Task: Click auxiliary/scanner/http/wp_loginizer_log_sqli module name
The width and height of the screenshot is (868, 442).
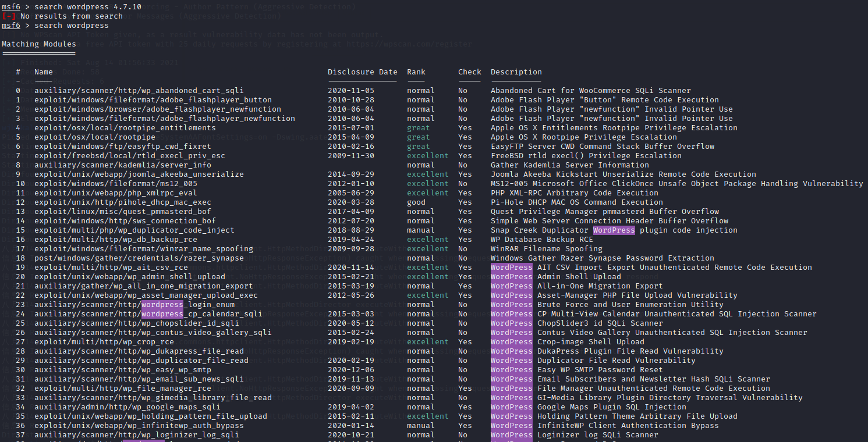Action: (x=137, y=435)
